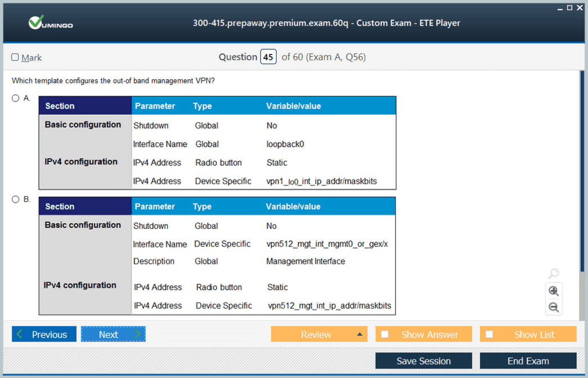The height and width of the screenshot is (378, 588).
Task: Click the 'of 60 (Exam A, Q56)' label
Action: [x=324, y=57]
